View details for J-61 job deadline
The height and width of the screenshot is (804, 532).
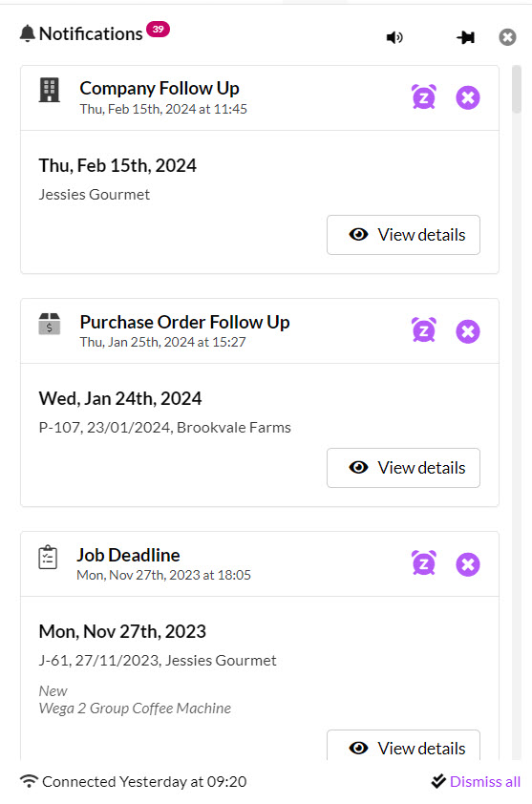(x=403, y=746)
